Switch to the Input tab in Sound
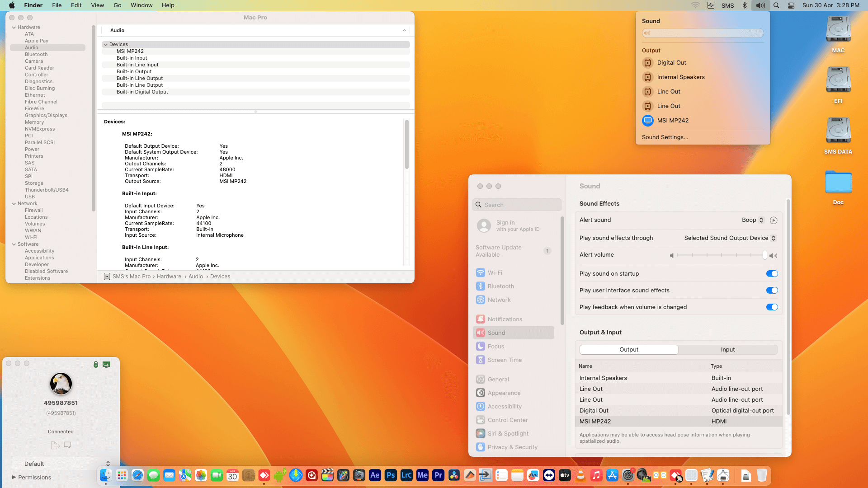868x488 pixels. click(x=728, y=350)
